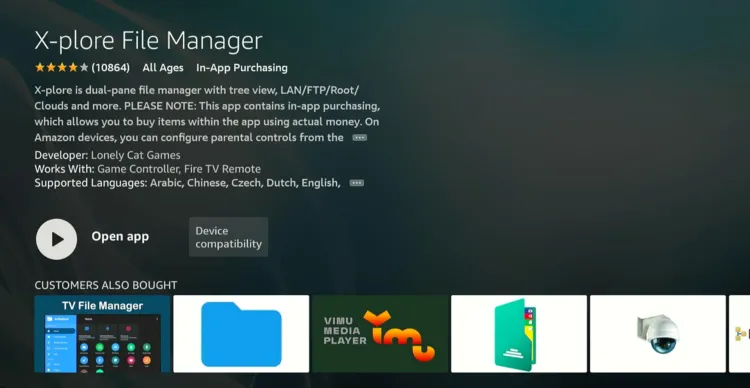Click the In-App Purchasing label

[242, 68]
